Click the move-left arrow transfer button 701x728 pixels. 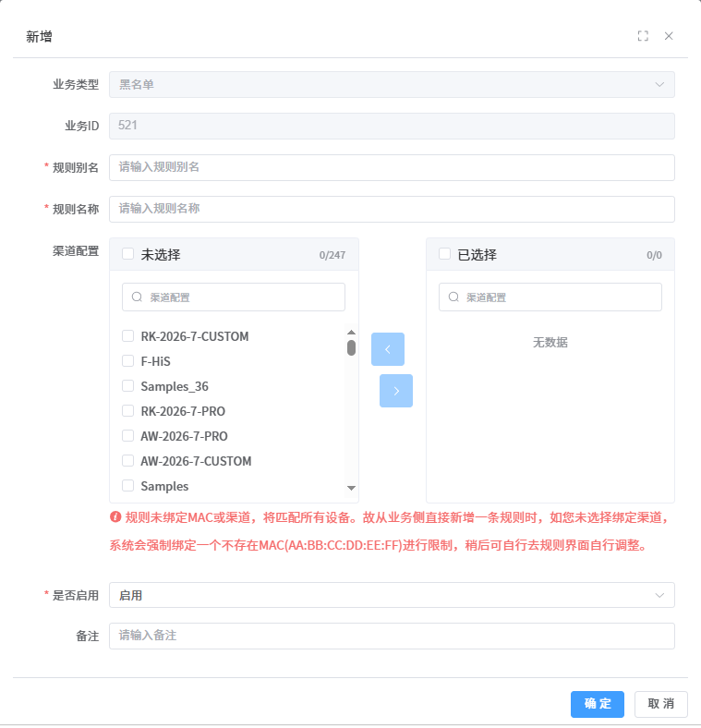point(388,349)
